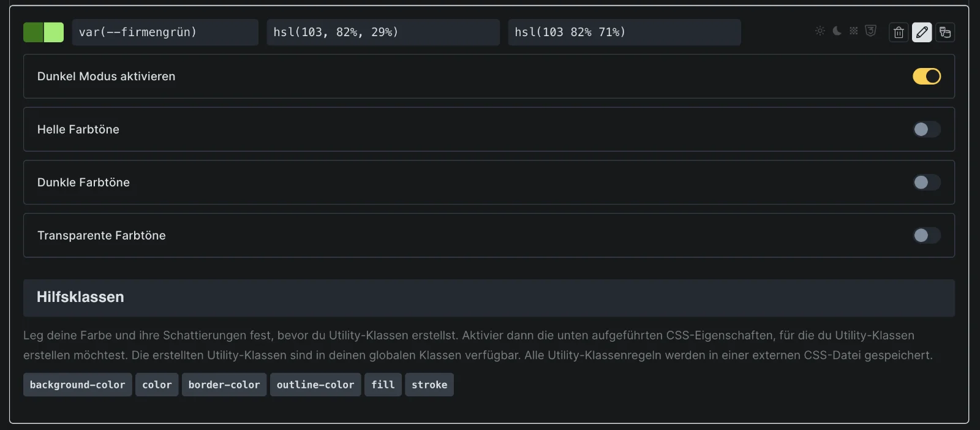Select the border-color utility tag

point(224,385)
